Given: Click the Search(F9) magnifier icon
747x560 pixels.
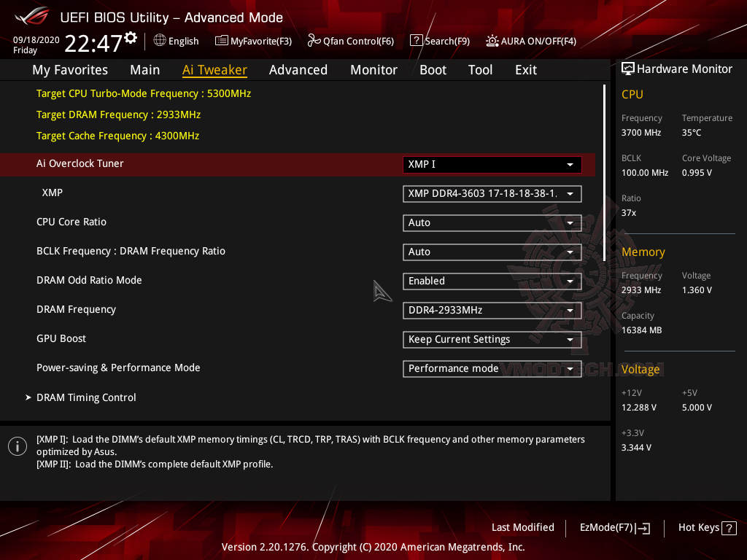Looking at the screenshot, I should [x=416, y=41].
